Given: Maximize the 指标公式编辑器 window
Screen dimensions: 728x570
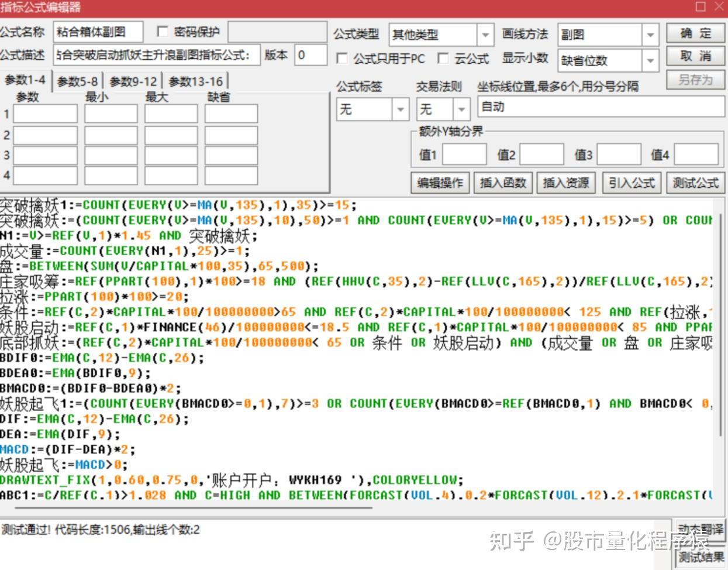Looking at the screenshot, I should 701,7.
